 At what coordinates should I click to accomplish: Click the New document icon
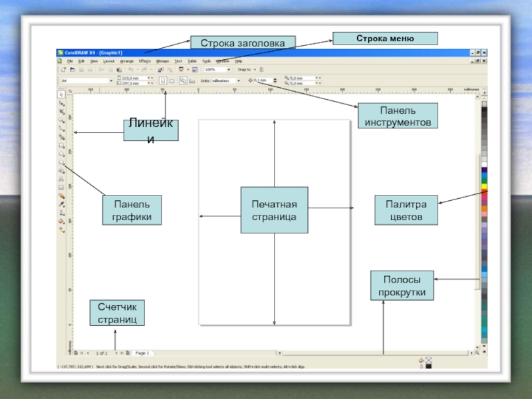(63, 69)
